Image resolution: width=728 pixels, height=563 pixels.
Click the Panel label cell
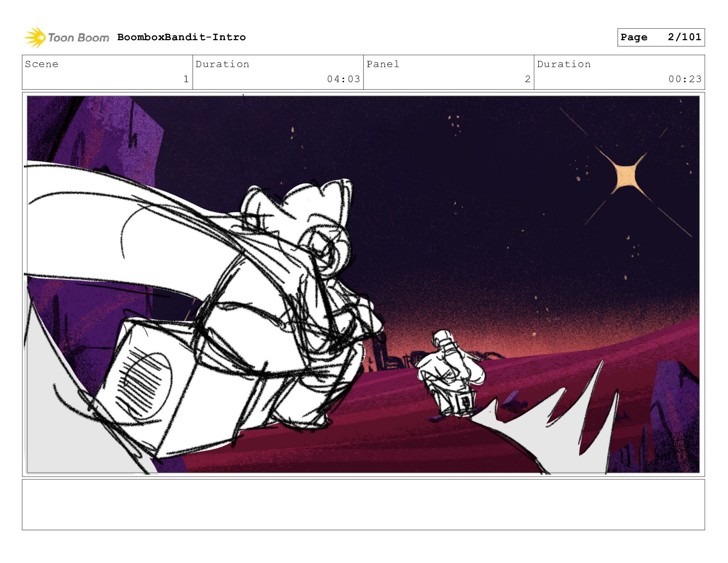click(x=449, y=72)
